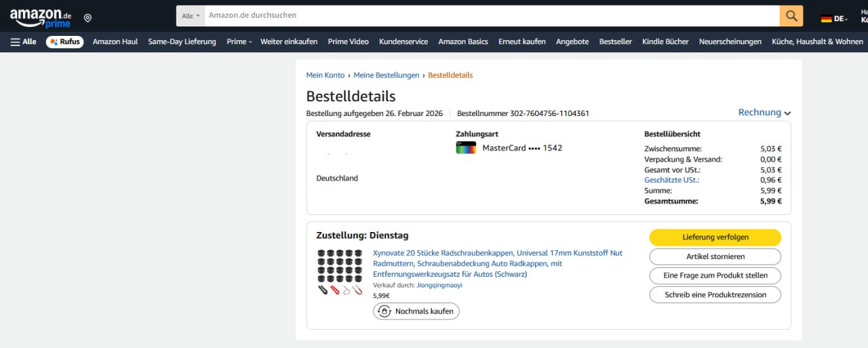Submit search with the magnifier icon
The image size is (868, 348).
tap(791, 16)
